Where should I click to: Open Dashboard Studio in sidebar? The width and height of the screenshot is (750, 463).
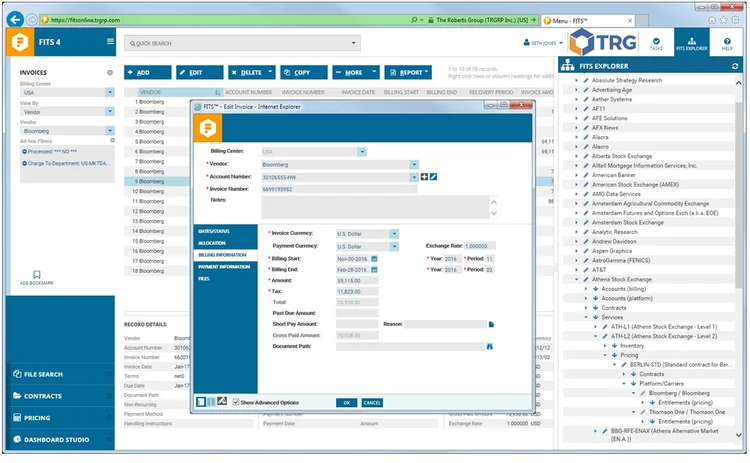[x=61, y=440]
